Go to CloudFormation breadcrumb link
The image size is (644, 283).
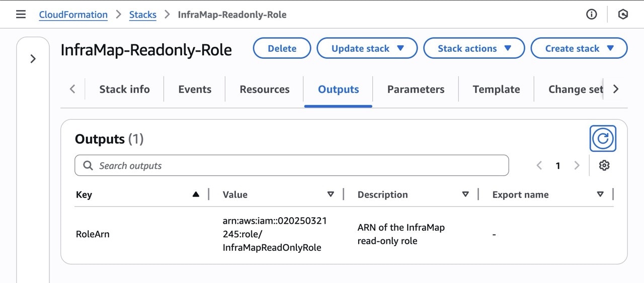click(73, 15)
